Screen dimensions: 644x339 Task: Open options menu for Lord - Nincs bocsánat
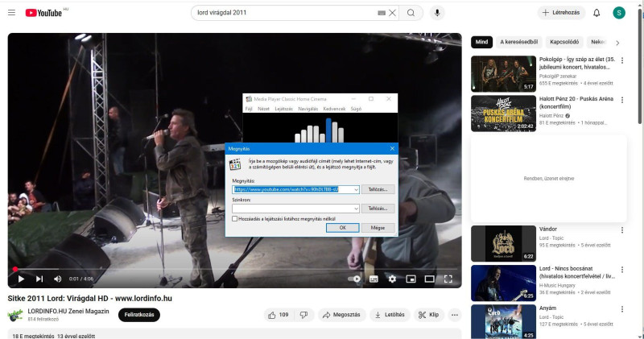pyautogui.click(x=622, y=270)
